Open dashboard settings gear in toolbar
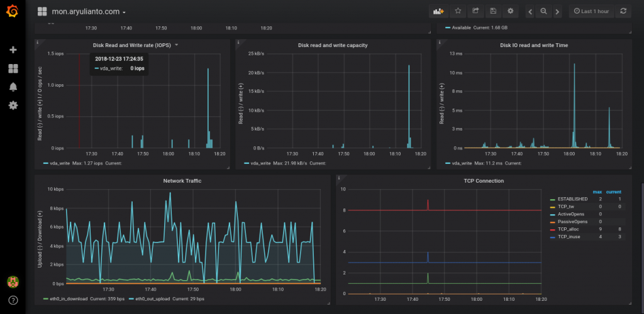 pos(511,11)
